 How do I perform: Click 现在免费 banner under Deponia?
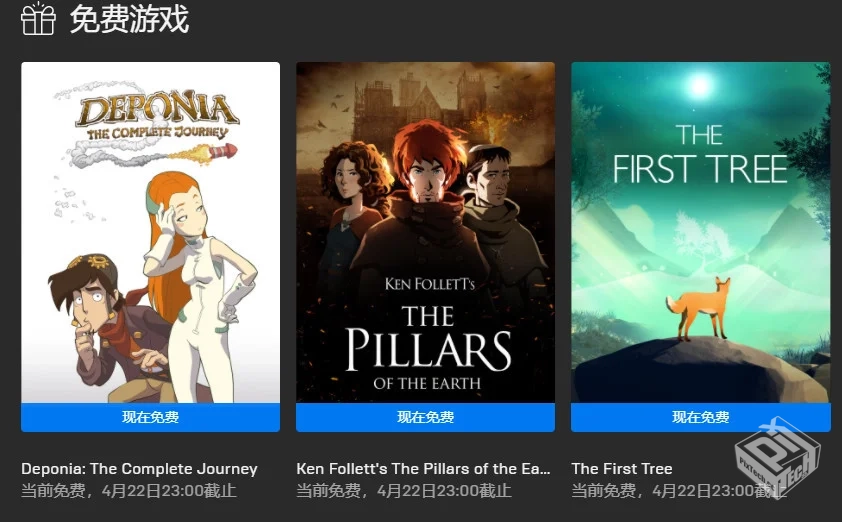point(150,417)
